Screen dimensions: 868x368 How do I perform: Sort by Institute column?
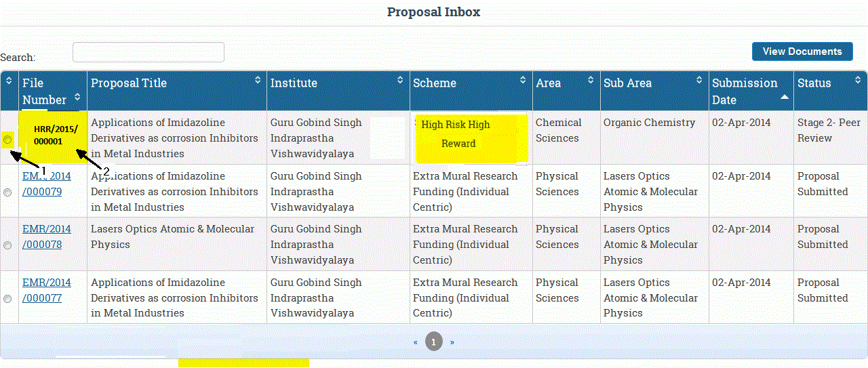(401, 80)
